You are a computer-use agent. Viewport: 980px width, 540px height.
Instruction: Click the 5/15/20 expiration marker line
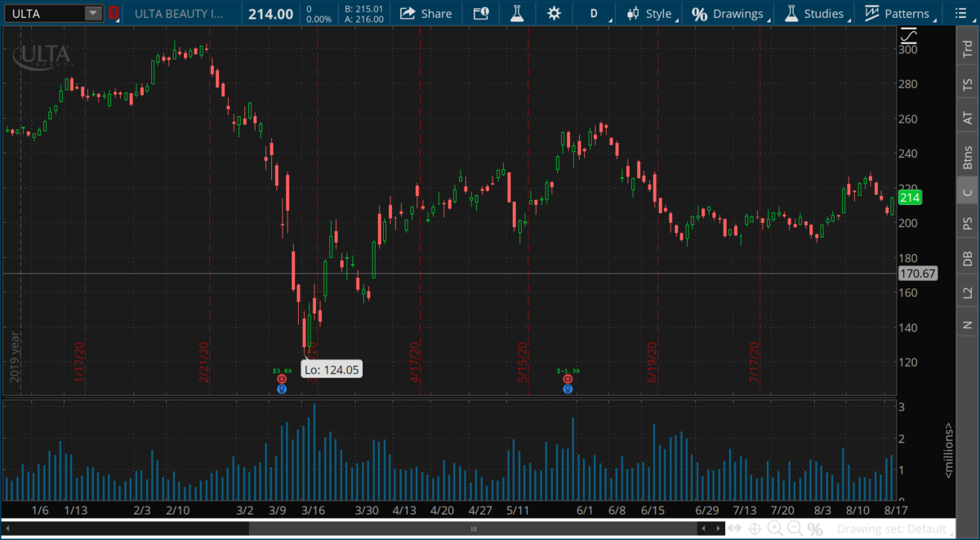(528, 212)
